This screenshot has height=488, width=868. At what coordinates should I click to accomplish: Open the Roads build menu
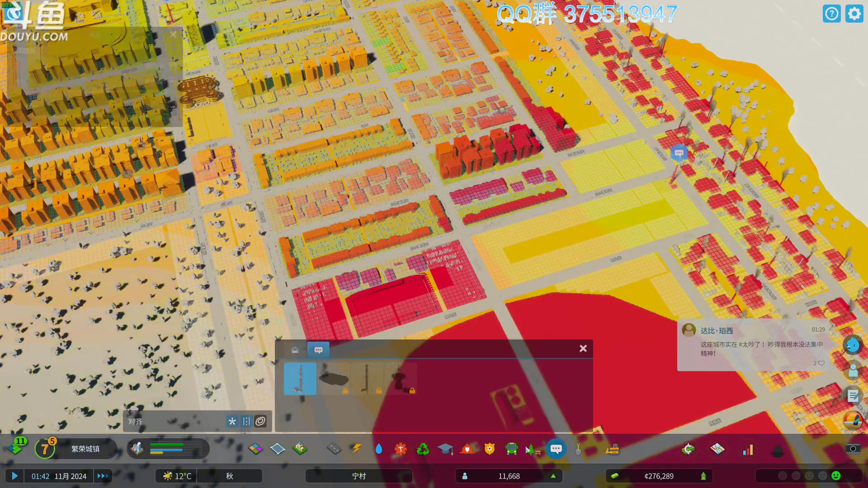(x=334, y=449)
